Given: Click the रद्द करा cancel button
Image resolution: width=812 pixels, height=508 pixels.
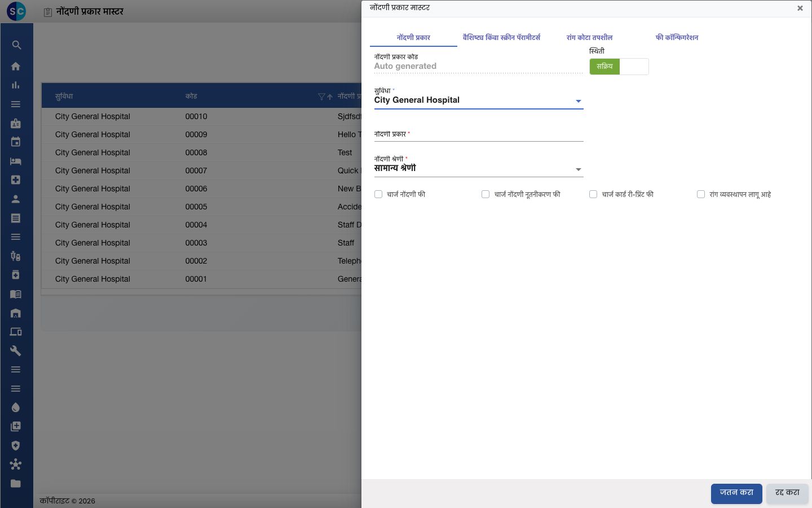Looking at the screenshot, I should pyautogui.click(x=787, y=493).
